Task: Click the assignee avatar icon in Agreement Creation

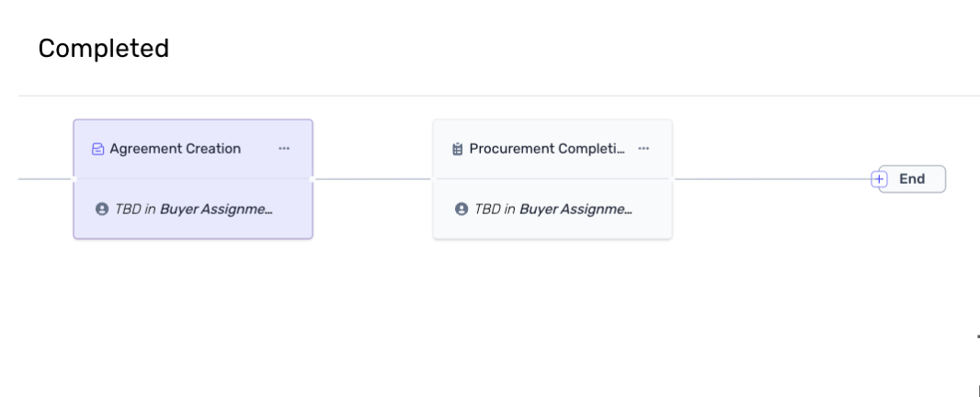Action: tap(101, 209)
